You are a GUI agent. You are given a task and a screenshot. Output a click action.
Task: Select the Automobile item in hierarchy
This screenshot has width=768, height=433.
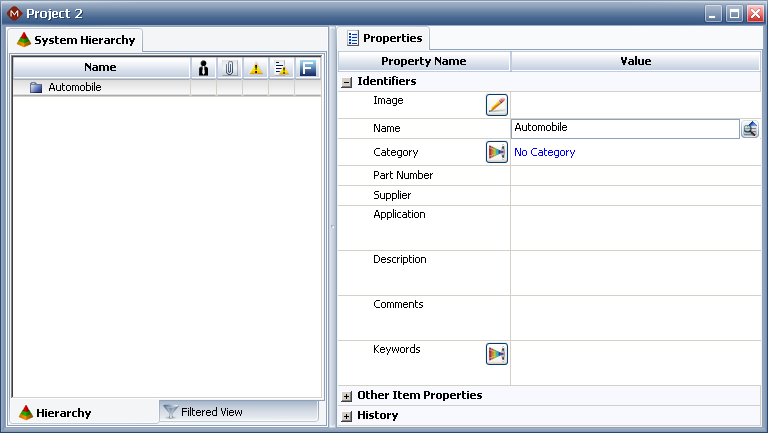[x=75, y=88]
